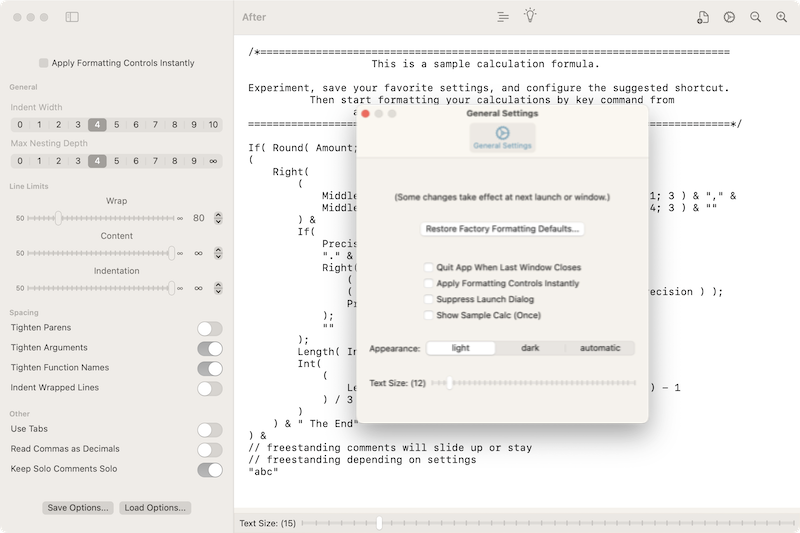Toggle the Tighten Parens switch
This screenshot has height=533, width=800.
pyautogui.click(x=210, y=328)
